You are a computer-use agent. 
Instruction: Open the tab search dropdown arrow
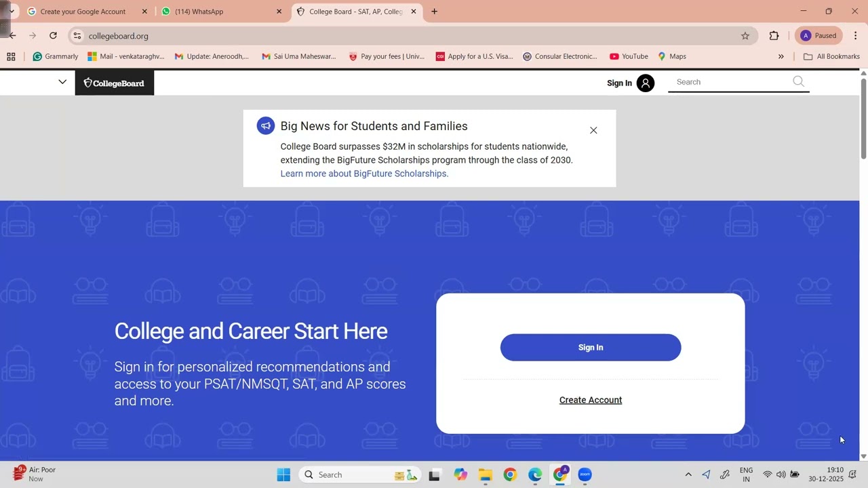coord(12,12)
